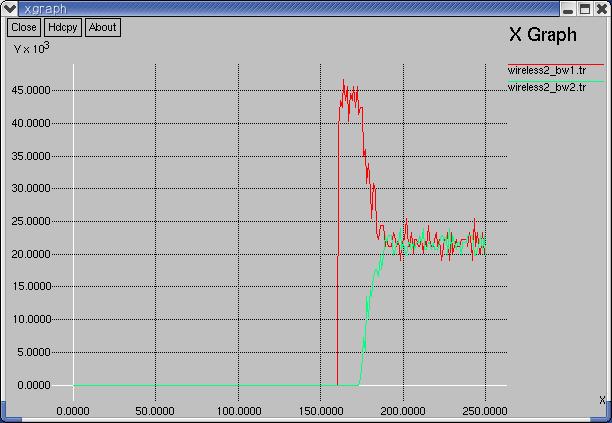Click the Hdcpy hardcopy button
612x423 pixels.
click(x=63, y=27)
